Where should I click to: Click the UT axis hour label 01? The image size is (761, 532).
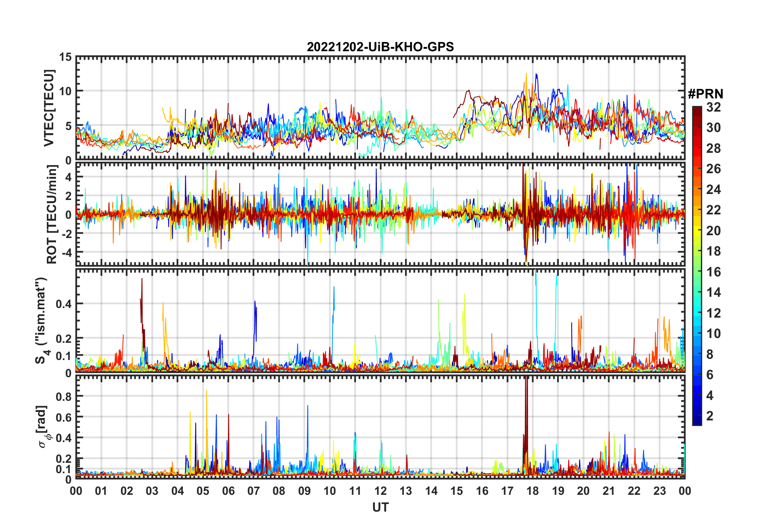[x=101, y=491]
